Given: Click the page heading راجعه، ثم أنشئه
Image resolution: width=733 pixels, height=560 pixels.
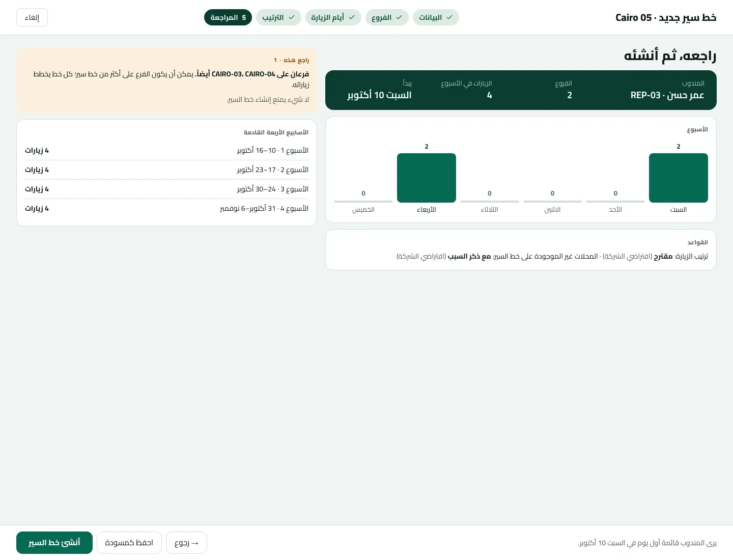Looking at the screenshot, I should (670, 55).
